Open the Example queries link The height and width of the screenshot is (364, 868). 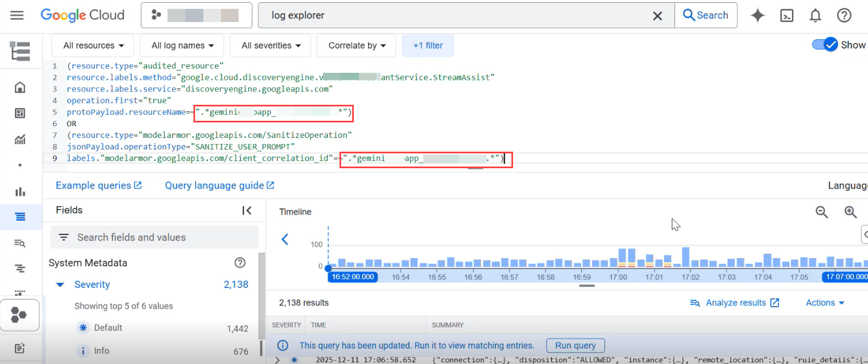click(99, 185)
